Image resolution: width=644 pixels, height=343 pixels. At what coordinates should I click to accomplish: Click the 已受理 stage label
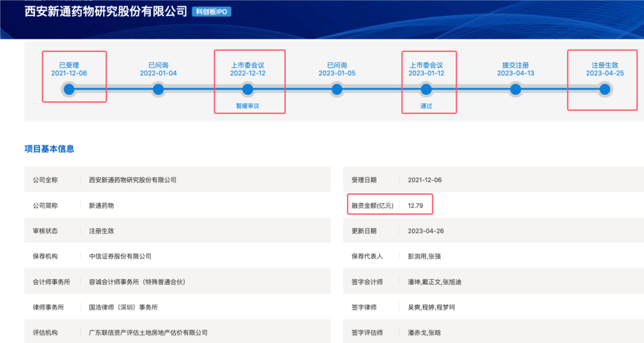click(69, 65)
